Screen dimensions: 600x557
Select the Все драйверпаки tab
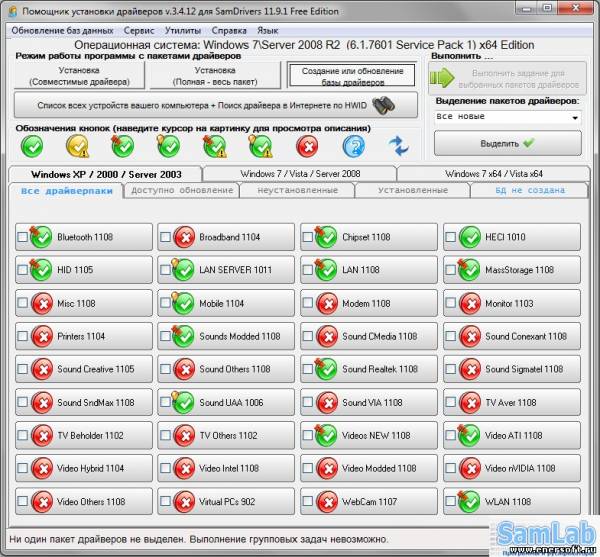click(x=67, y=191)
